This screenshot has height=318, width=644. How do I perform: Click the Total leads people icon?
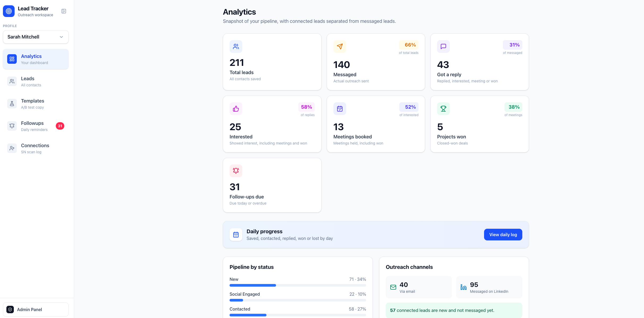point(236,46)
